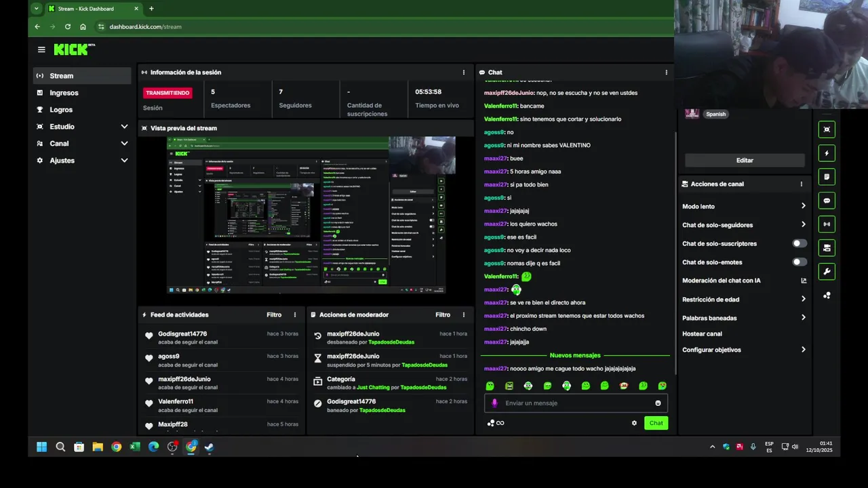The width and height of the screenshot is (868, 488).
Task: Select the last green emote in quick row
Action: [x=663, y=386]
